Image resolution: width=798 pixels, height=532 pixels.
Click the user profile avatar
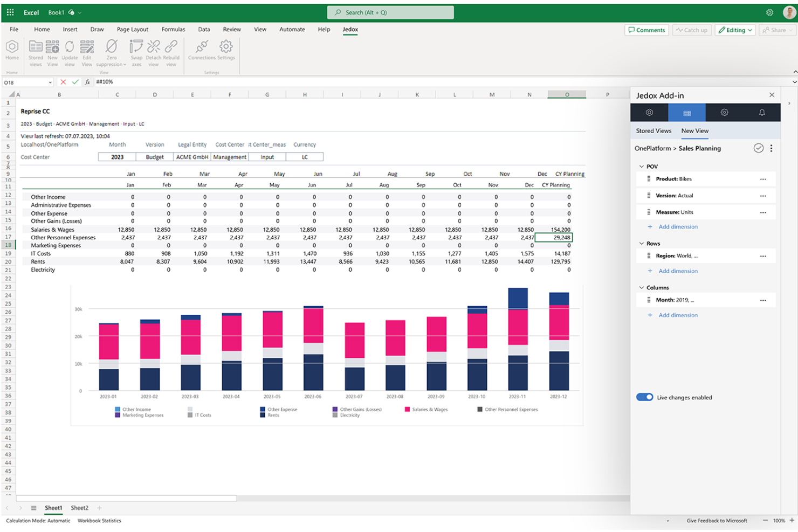789,12
